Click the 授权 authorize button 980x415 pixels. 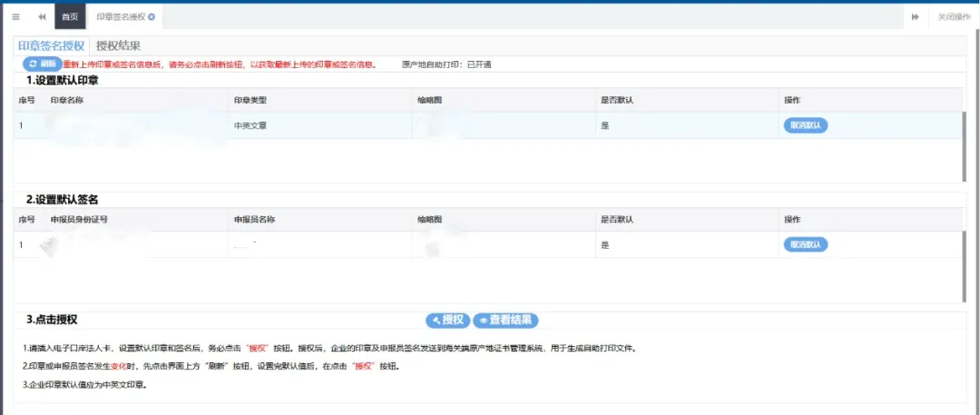pyautogui.click(x=447, y=321)
